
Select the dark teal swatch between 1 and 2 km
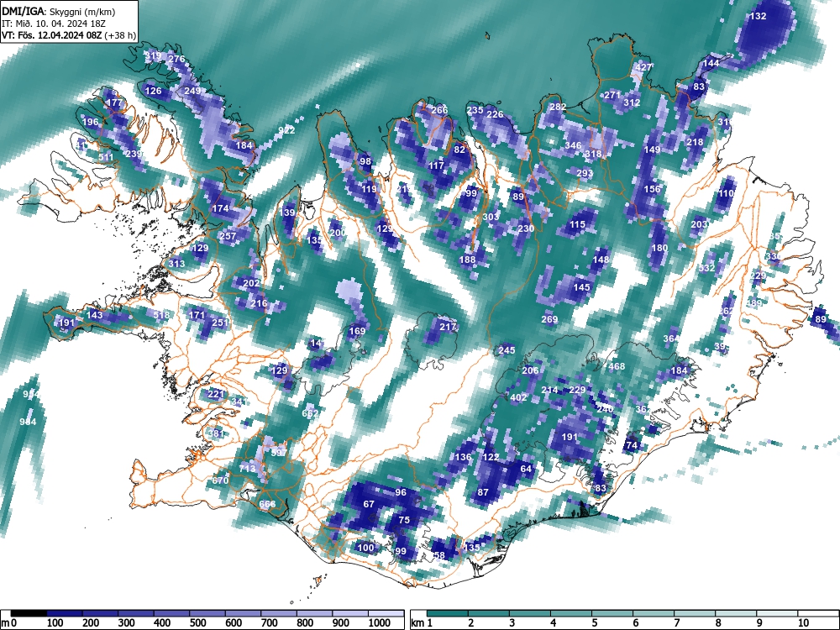tap(448, 613)
